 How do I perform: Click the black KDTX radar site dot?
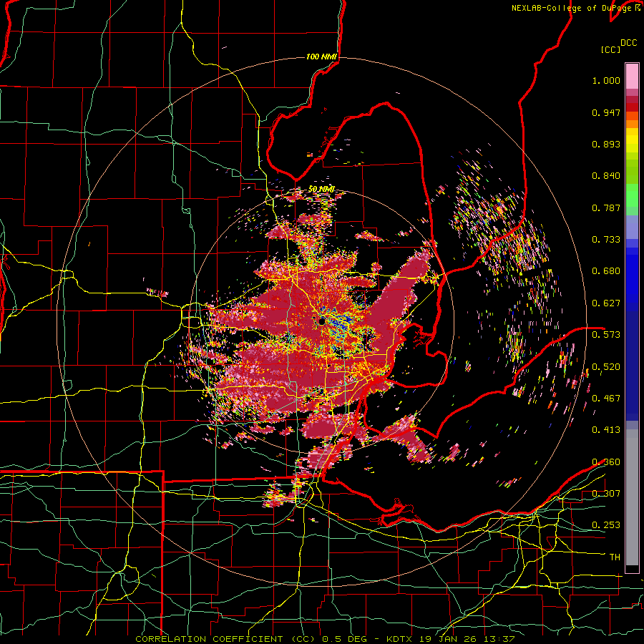[x=322, y=321]
